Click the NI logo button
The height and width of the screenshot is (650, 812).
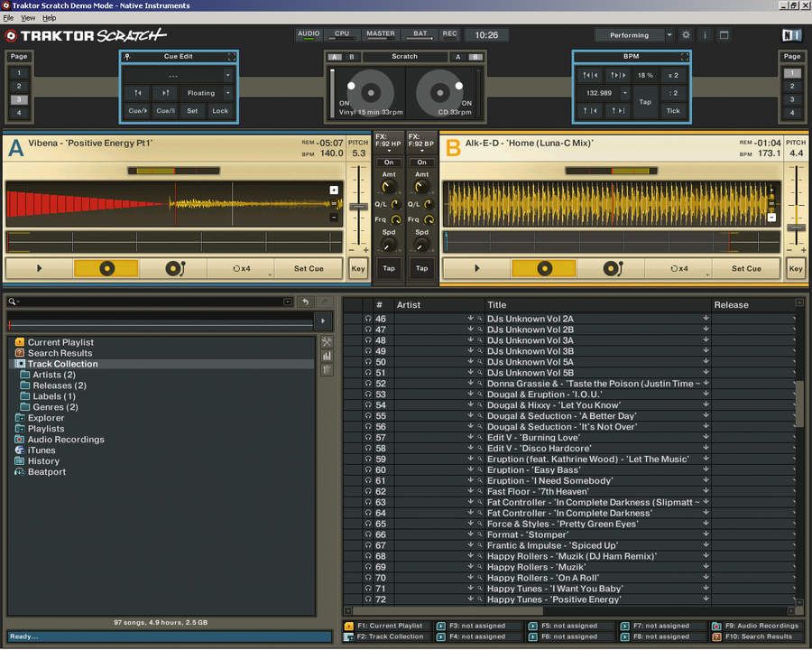click(x=791, y=34)
